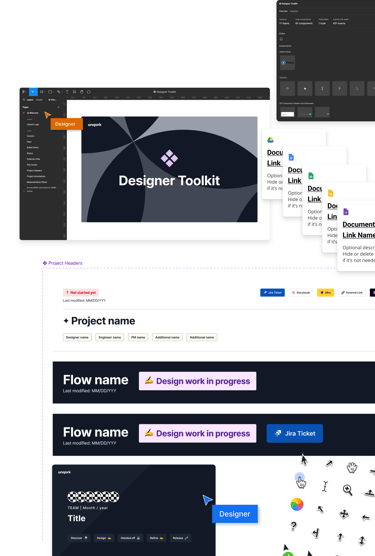Expand the Welcome page chevron in Pages list
Viewport: 375px width, 556px height.
coord(24,113)
